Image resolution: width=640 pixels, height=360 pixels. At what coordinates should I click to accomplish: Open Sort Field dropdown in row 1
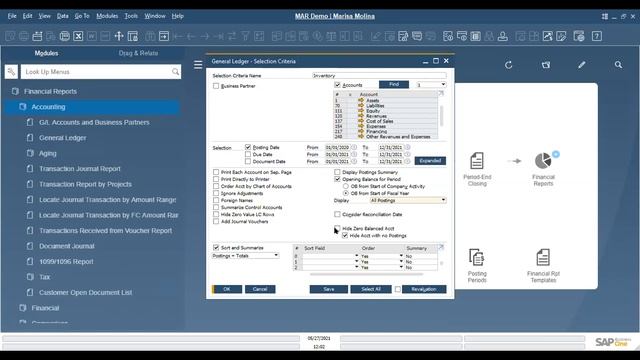click(x=356, y=262)
